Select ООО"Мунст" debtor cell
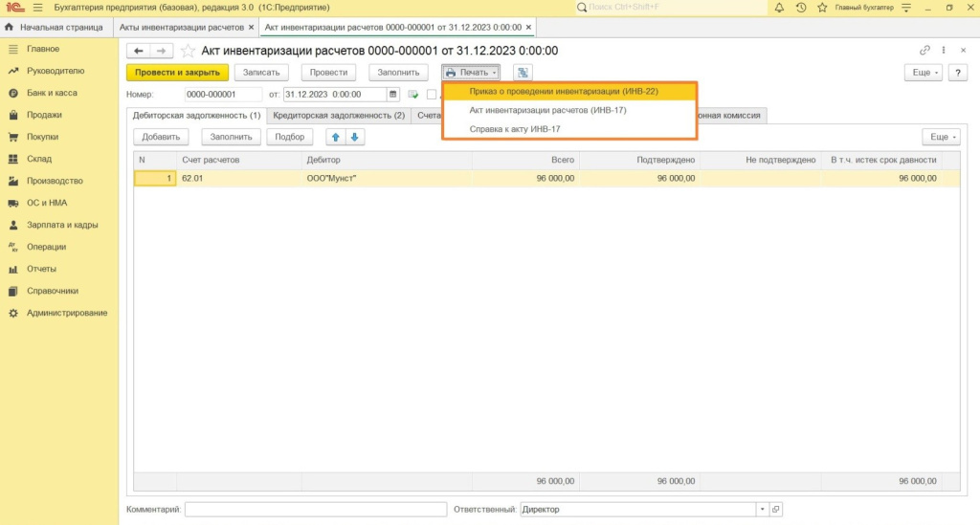Screen dimensions: 980x525 pos(387,179)
